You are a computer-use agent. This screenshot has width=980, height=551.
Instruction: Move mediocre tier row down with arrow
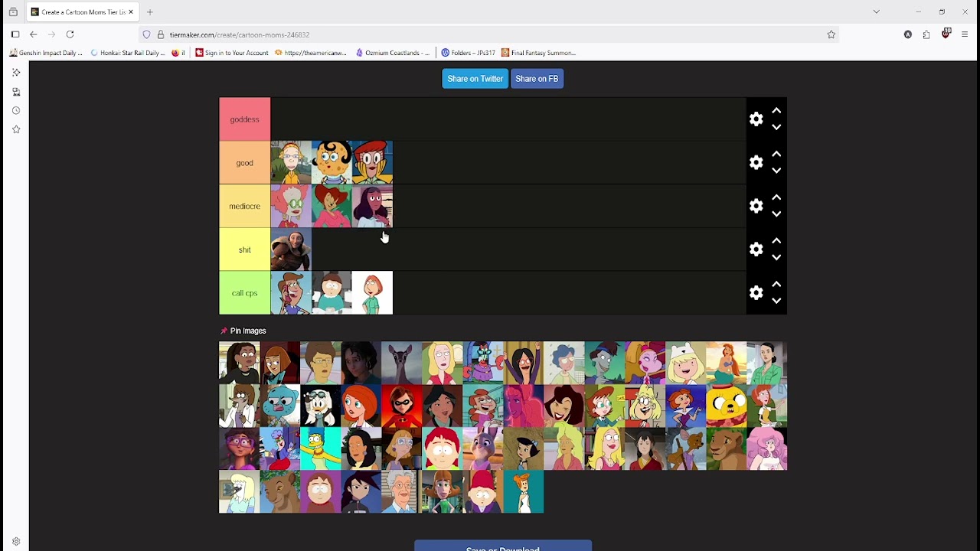776,214
